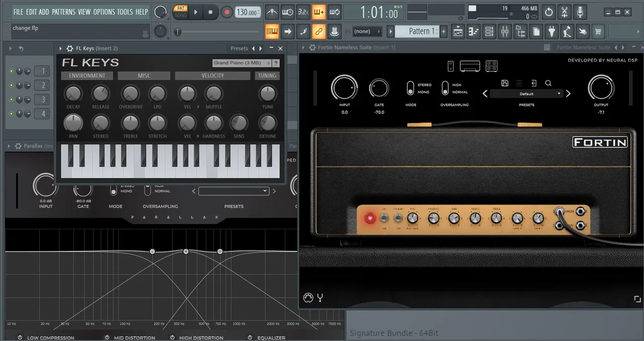This screenshot has height=341, width=644.
Task: Select Fortin cabinet section icon
Action: (x=492, y=66)
